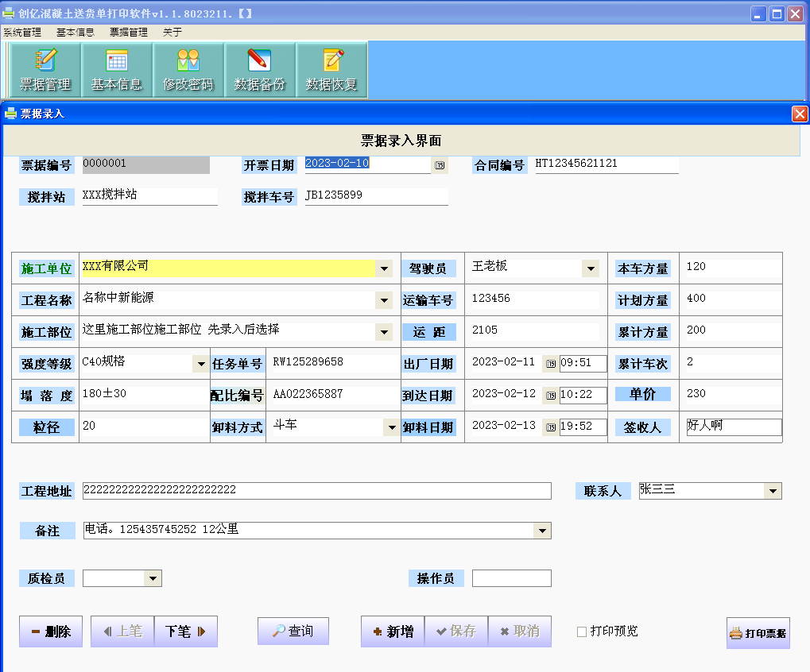The height and width of the screenshot is (672, 810).
Task: Click the 任务单号 field RW125289658
Action: (335, 363)
